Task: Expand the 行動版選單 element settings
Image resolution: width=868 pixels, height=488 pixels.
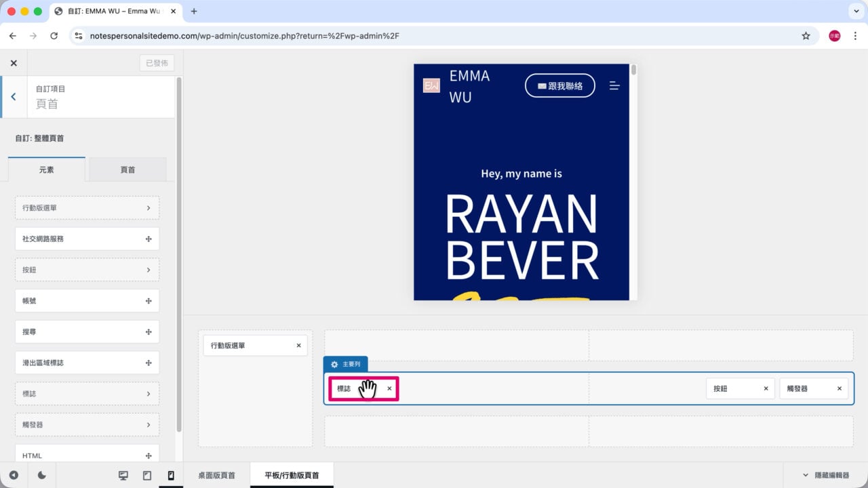Action: 87,208
